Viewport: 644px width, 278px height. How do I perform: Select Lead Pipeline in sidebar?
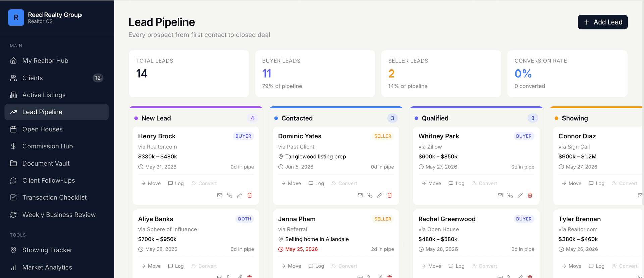(x=56, y=112)
